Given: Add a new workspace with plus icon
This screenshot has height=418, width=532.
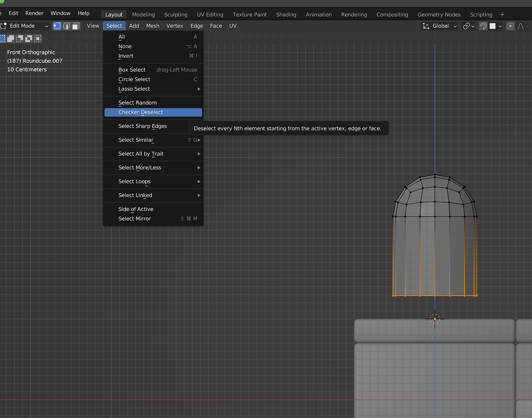Looking at the screenshot, I should tap(502, 15).
